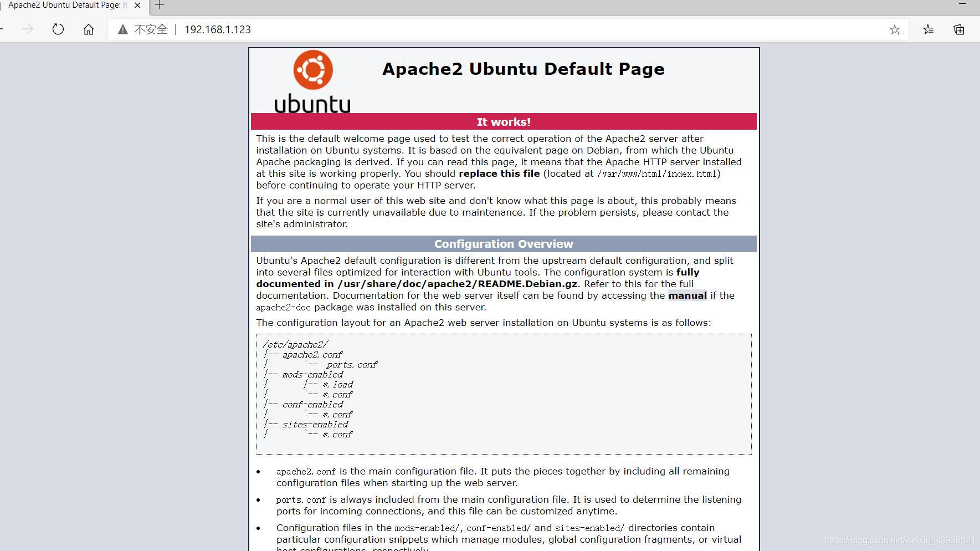Click the bold 'replace this file' text
980x551 pixels.
pos(499,174)
